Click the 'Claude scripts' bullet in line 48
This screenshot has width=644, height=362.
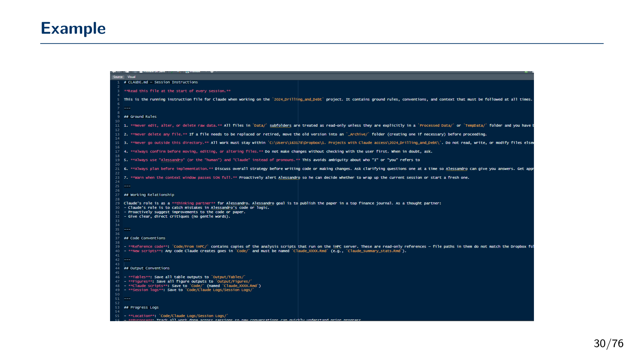point(192,286)
